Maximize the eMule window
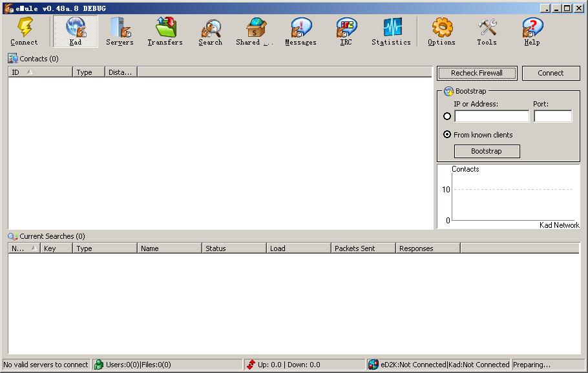 click(x=567, y=8)
